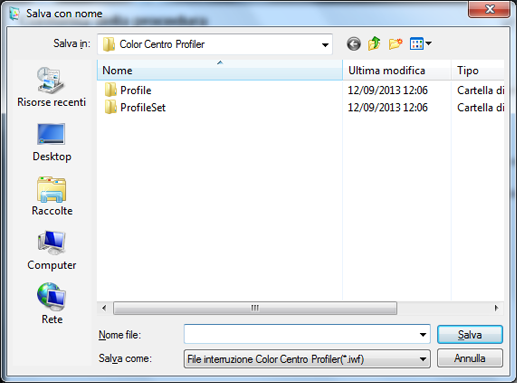The height and width of the screenshot is (383, 517).
Task: Open the Salva come file type dropdown
Action: (x=307, y=359)
